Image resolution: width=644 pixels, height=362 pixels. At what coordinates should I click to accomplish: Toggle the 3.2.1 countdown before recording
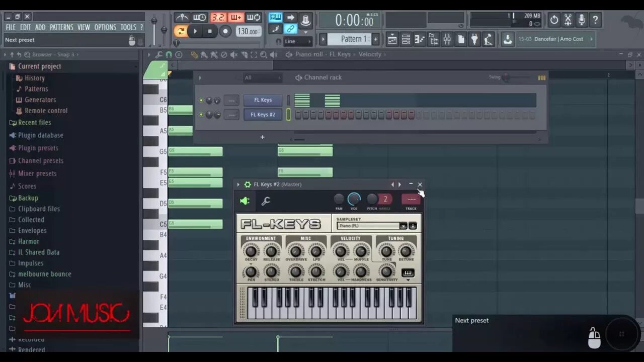(218, 18)
